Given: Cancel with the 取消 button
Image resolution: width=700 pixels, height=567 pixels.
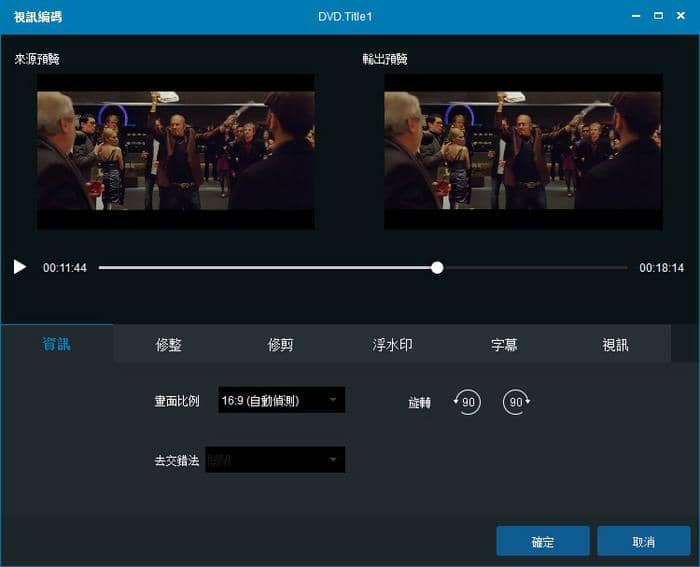Looking at the screenshot, I should pyautogui.click(x=644, y=542).
